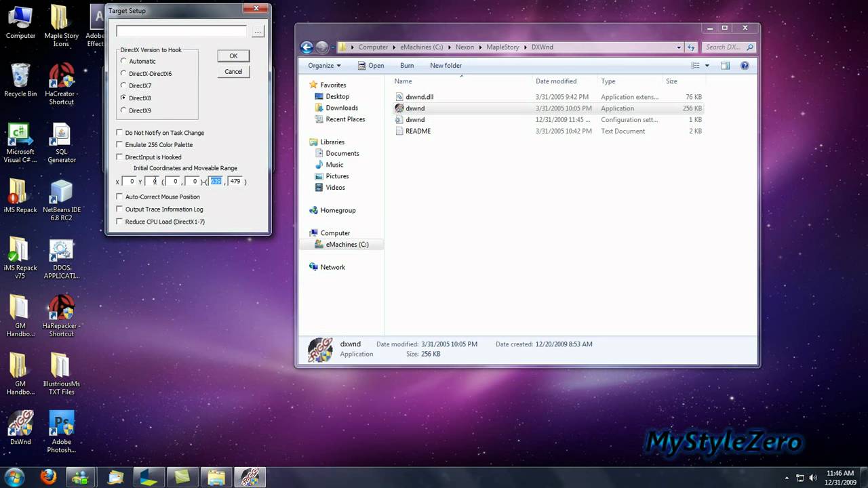
Task: Enable Auto-Correct Mouse Position
Action: point(120,197)
